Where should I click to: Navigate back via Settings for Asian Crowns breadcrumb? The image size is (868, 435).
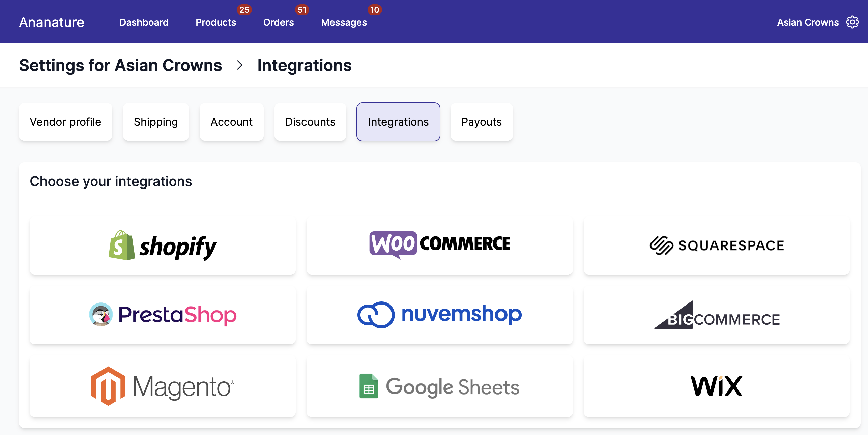pos(120,65)
